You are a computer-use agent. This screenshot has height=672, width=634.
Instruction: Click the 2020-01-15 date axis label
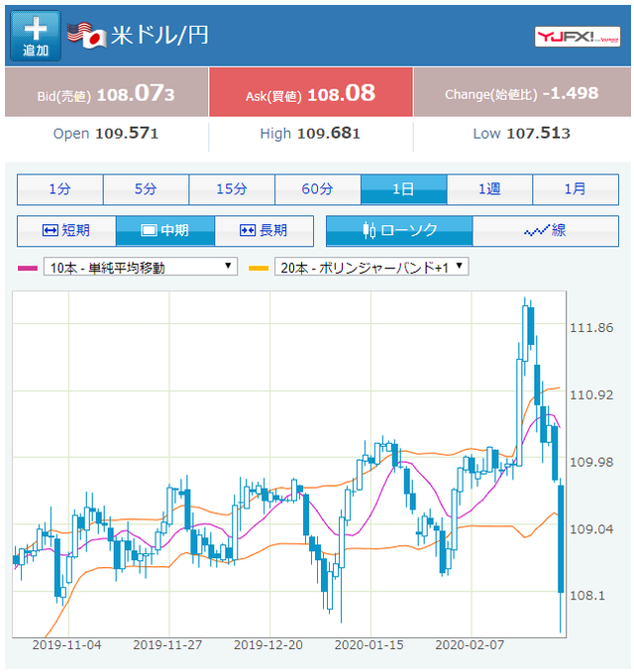[x=369, y=645]
